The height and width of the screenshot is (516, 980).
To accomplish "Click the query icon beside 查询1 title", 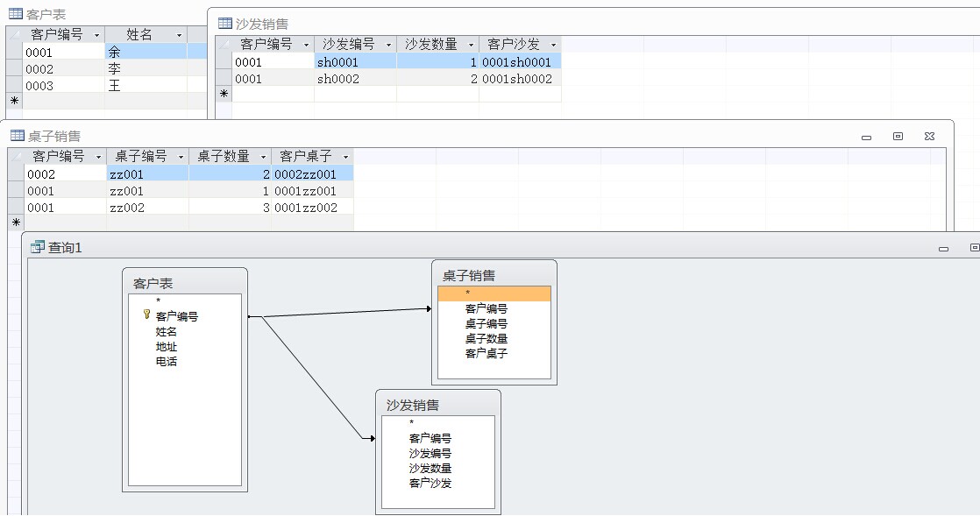I will click(x=38, y=247).
